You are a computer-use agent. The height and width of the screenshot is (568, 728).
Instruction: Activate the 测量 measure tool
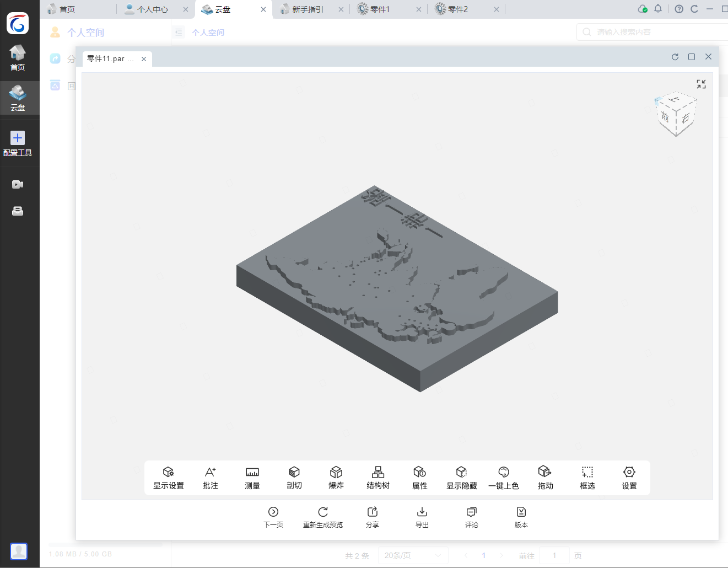pyautogui.click(x=252, y=478)
